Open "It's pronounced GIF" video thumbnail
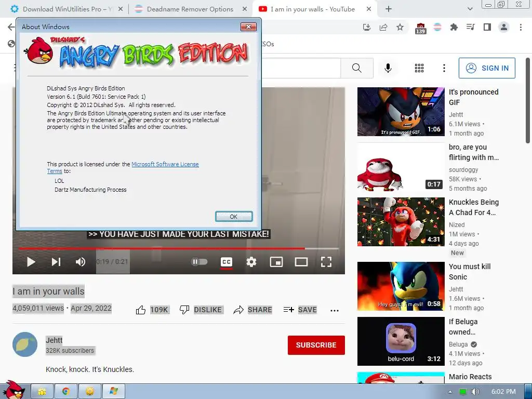 coord(401,112)
